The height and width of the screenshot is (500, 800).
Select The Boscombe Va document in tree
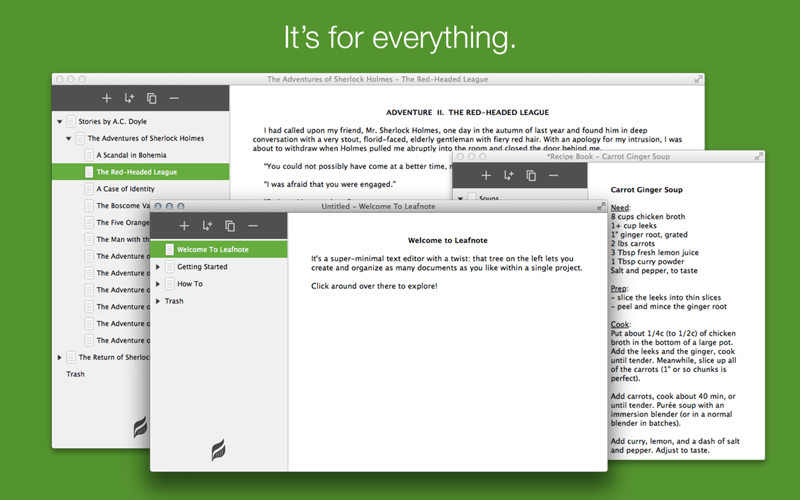pyautogui.click(x=123, y=206)
